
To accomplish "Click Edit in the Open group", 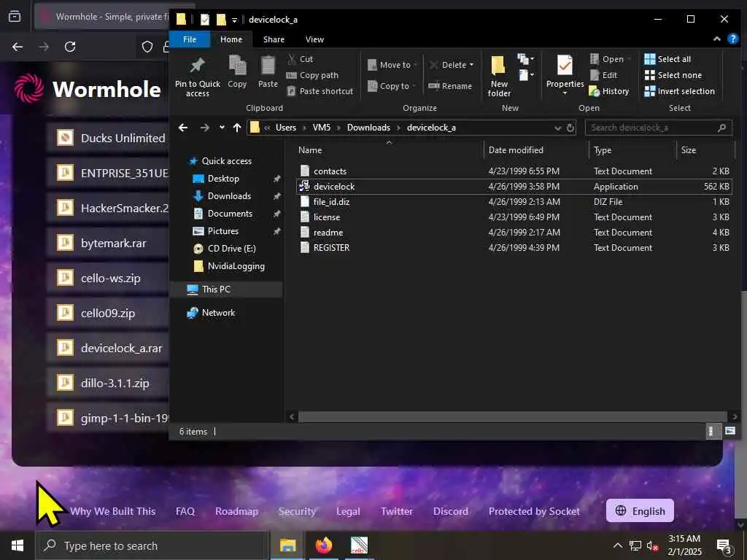I will coord(603,75).
